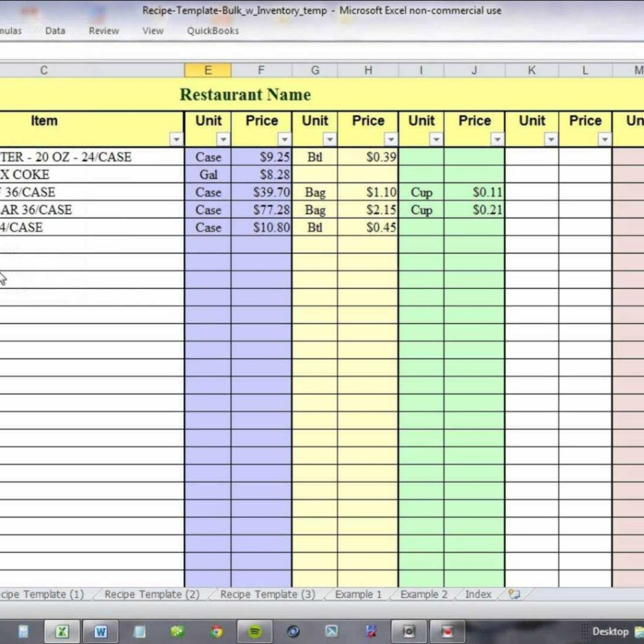Click the Insert Worksheet button after the sheet tabs
Screen dimensions: 644x644
point(512,594)
